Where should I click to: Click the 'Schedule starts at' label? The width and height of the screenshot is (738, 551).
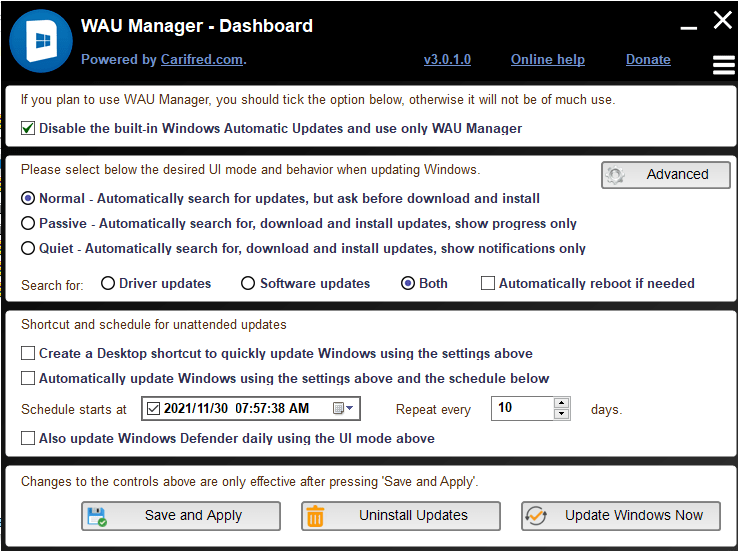[x=74, y=409]
